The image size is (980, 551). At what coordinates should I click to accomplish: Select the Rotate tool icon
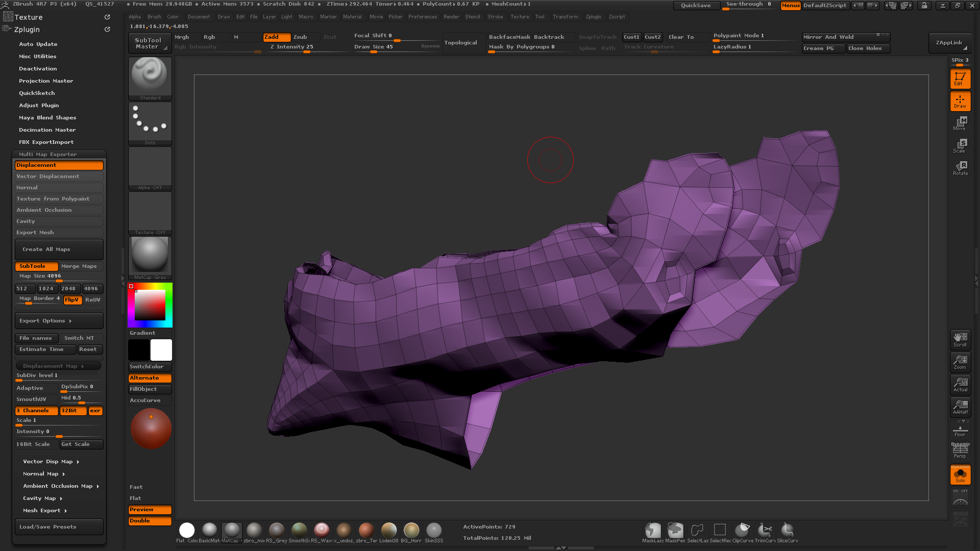coord(960,168)
